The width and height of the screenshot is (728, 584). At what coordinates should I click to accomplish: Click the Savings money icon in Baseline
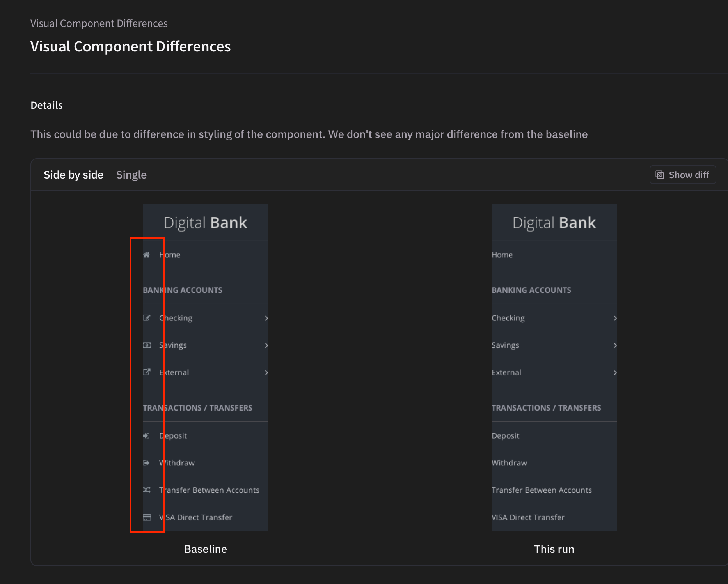(147, 345)
